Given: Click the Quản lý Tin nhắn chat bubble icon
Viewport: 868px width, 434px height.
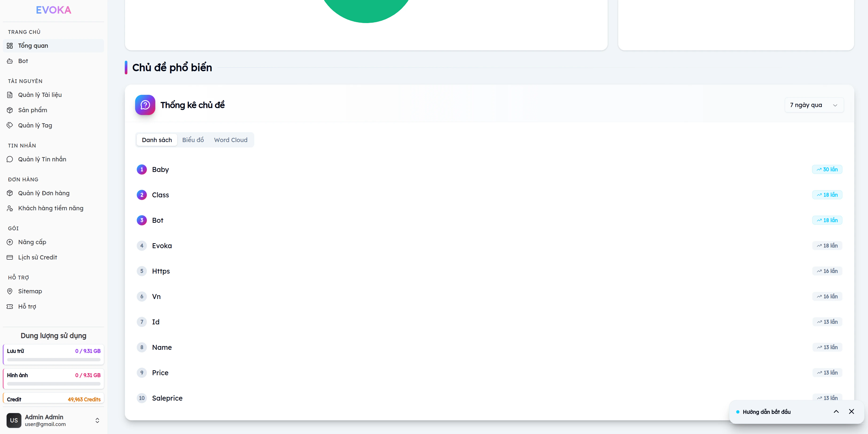Looking at the screenshot, I should [10, 159].
